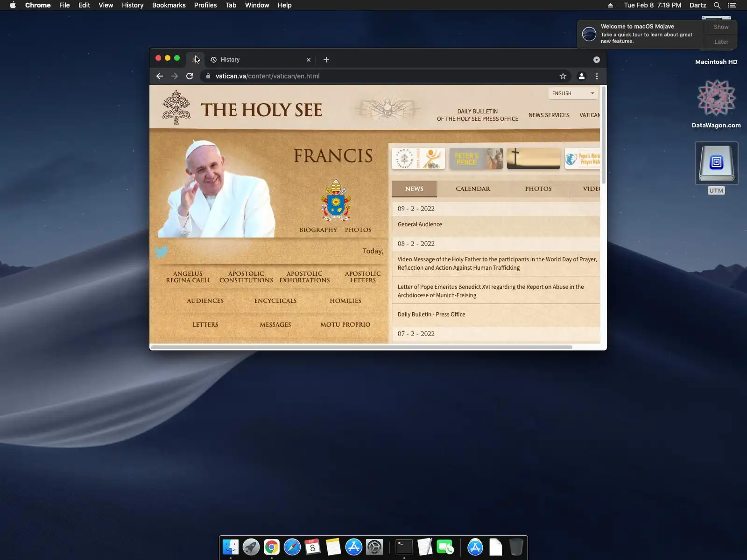Viewport: 747px width, 560px height.
Task: Open the File menu
Action: 64,5
